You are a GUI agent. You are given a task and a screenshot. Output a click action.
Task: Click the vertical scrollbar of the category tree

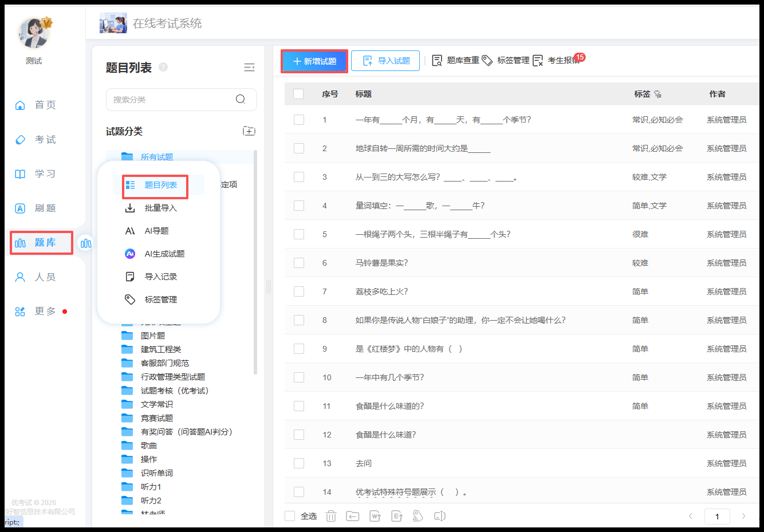(255, 262)
